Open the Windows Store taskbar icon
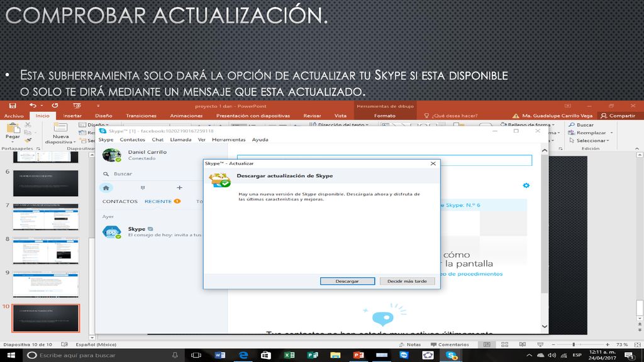 pyautogui.click(x=266, y=355)
